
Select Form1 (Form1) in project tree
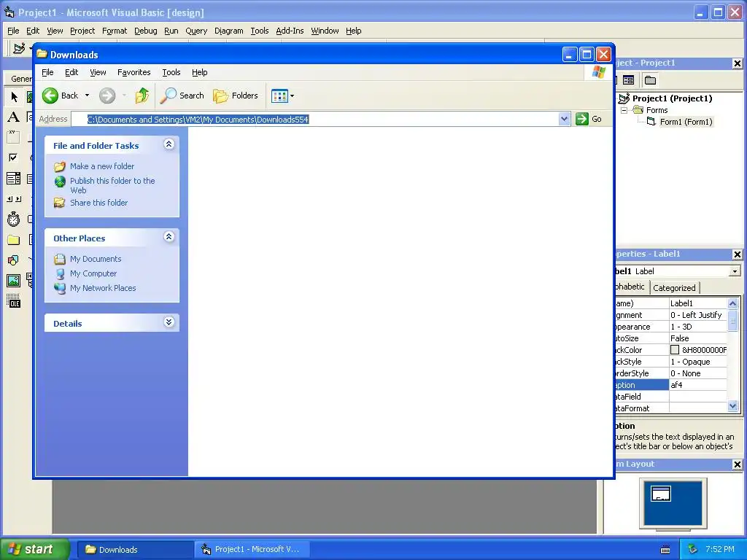click(x=686, y=122)
